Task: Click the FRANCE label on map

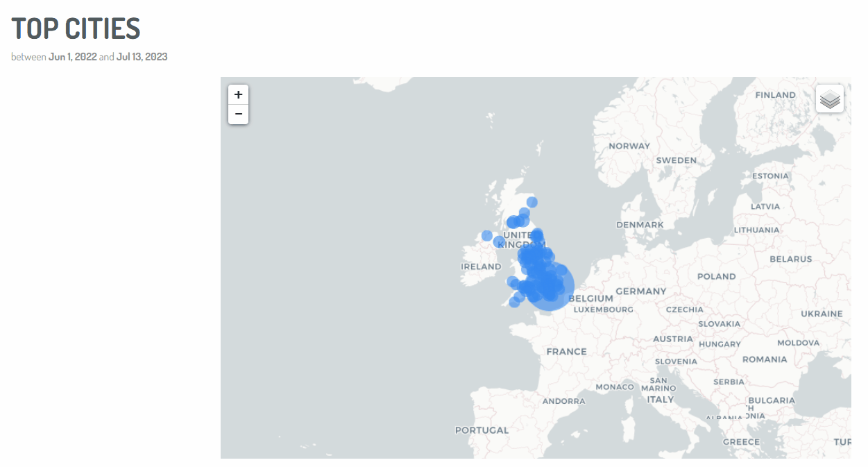Action: 566,352
